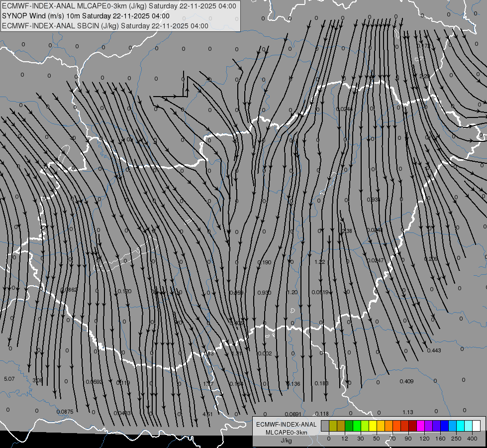Viewport: 487px width, 448px height.
Task: Choose the magenta legend swatch
Action: (420, 426)
